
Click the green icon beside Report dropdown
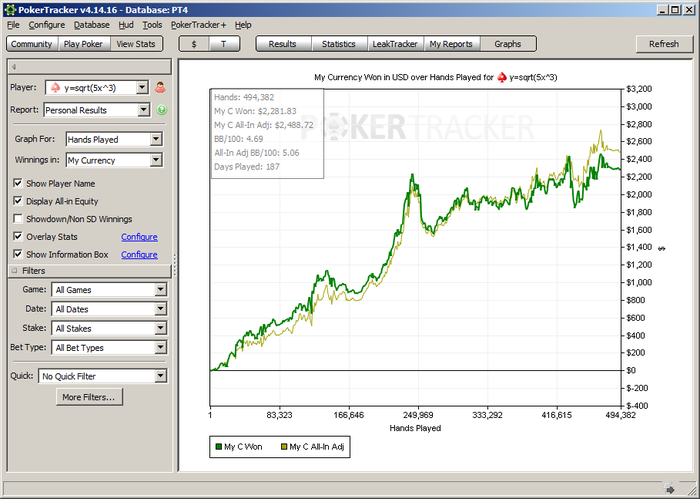tap(160, 110)
